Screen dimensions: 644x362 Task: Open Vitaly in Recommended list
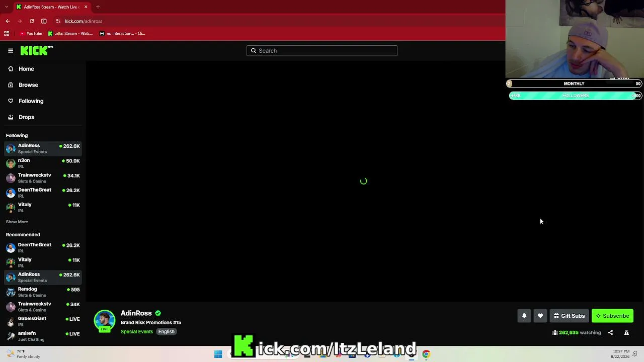43,262
